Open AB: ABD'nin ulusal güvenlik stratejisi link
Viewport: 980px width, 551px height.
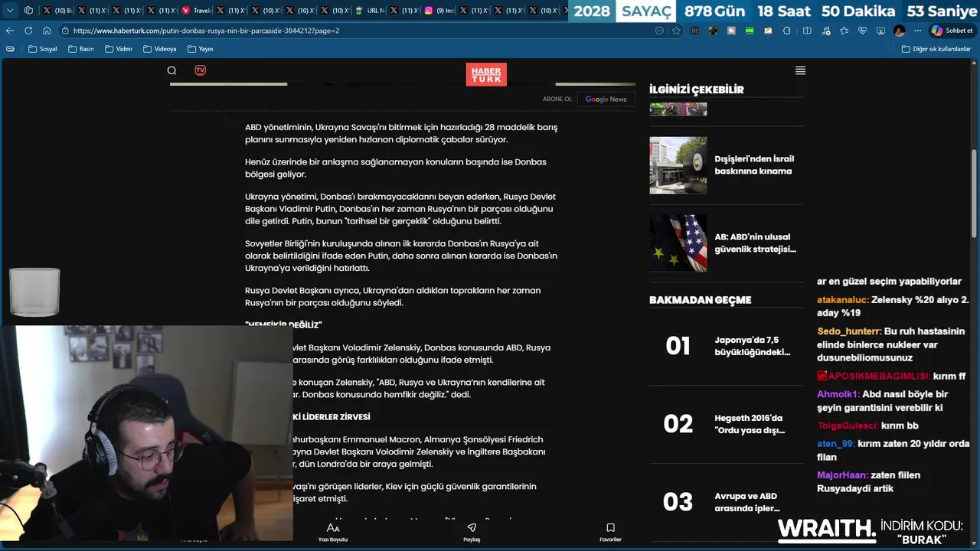[x=755, y=243]
